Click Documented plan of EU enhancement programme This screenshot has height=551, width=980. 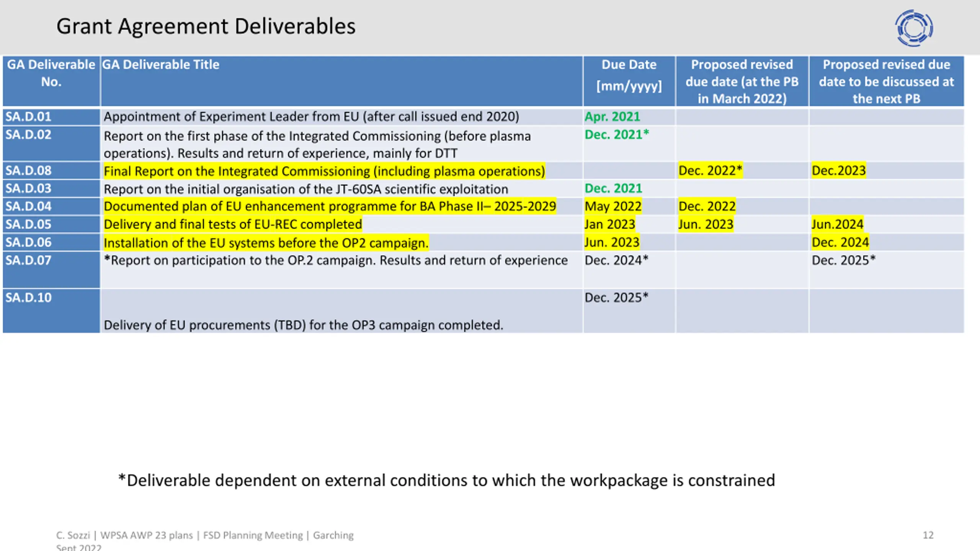tap(330, 206)
